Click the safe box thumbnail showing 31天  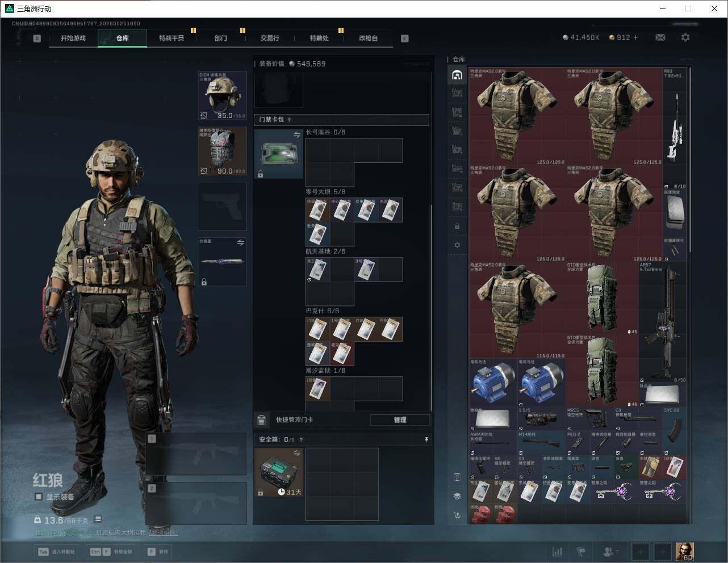point(278,472)
